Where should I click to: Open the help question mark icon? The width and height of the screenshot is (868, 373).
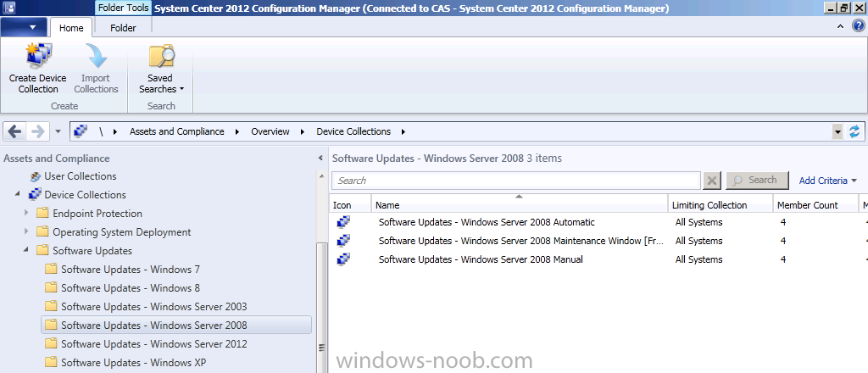coord(858,26)
